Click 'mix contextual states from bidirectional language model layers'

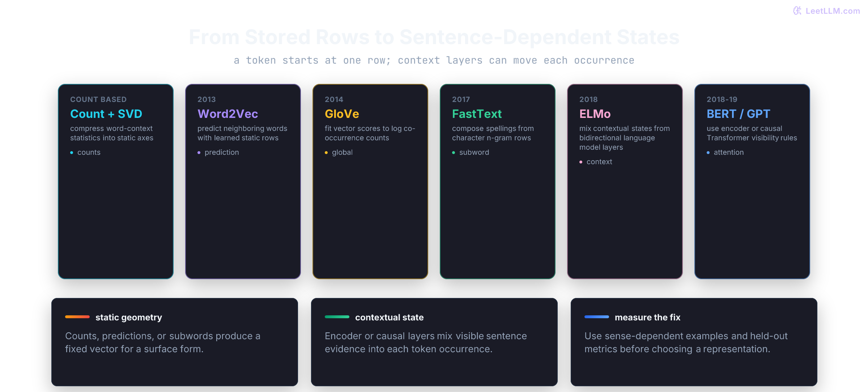point(625,138)
